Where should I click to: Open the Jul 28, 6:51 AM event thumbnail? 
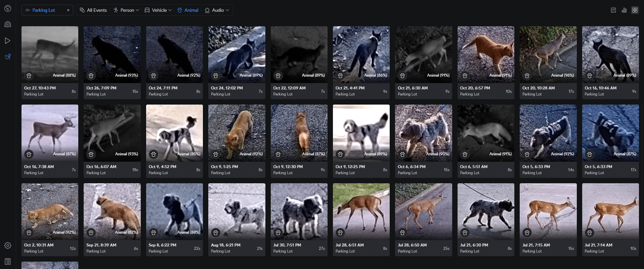(x=361, y=212)
